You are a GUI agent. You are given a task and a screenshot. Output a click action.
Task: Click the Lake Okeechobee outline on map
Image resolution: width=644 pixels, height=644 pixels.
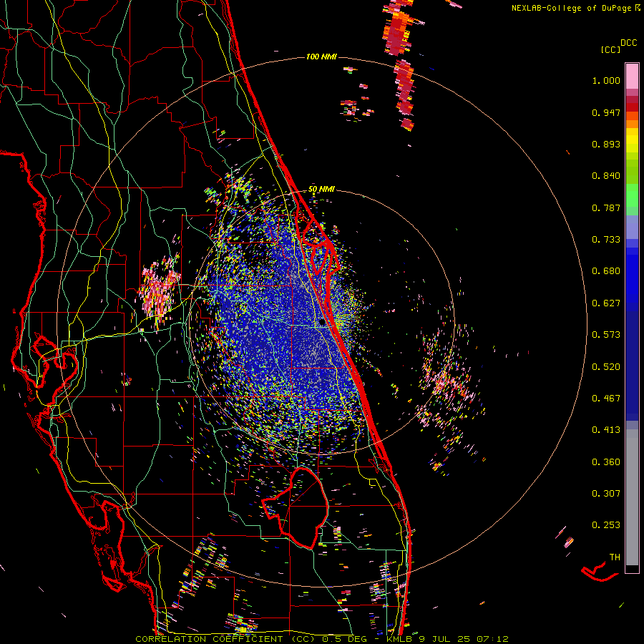(296, 507)
